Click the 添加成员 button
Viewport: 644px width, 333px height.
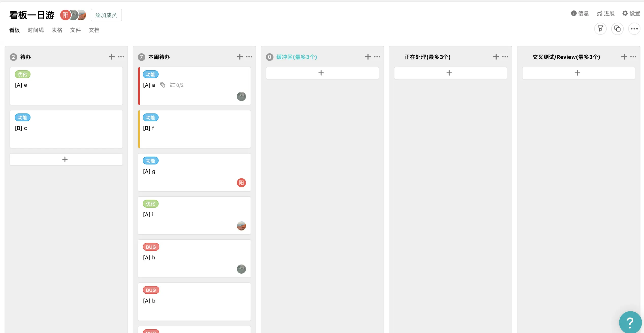[106, 15]
